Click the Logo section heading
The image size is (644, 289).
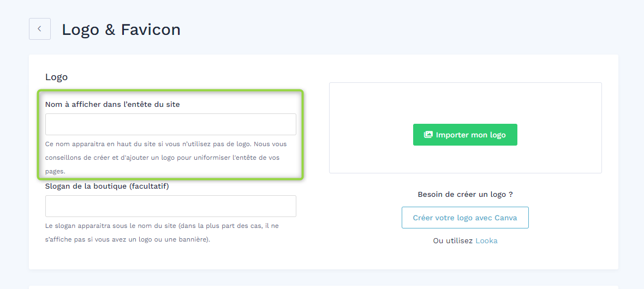click(56, 77)
